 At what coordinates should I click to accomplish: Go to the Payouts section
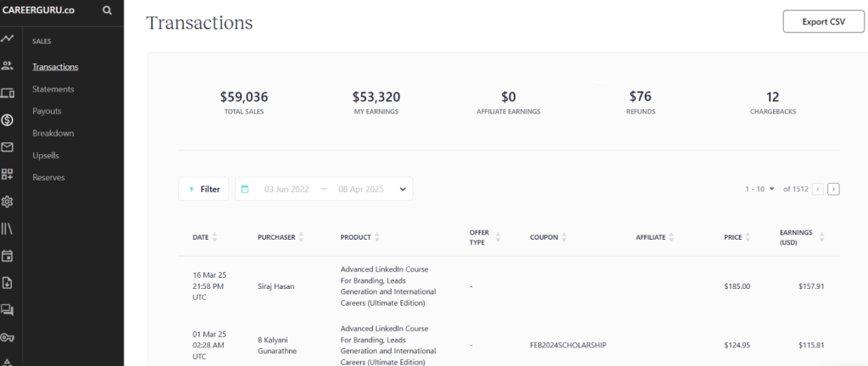(x=47, y=111)
